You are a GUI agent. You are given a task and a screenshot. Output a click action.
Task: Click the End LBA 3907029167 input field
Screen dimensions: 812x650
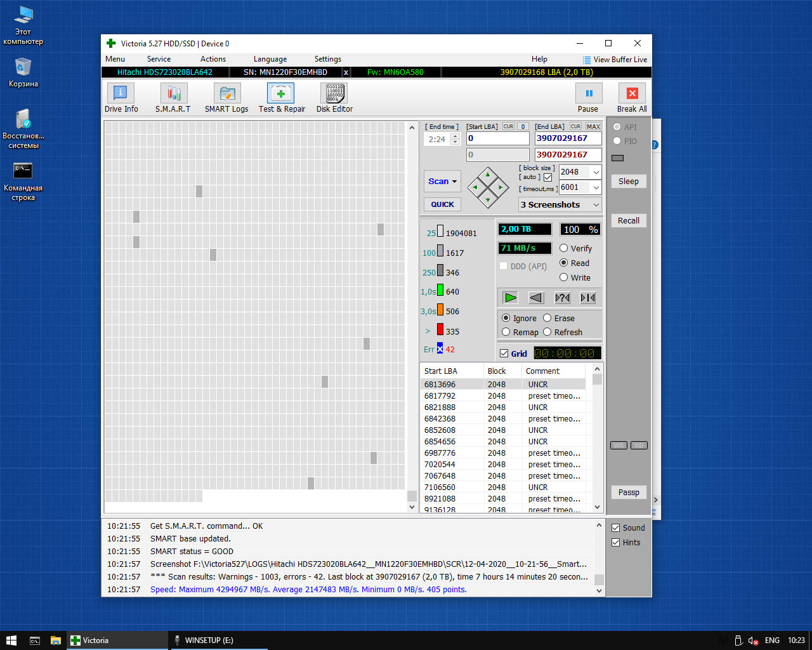pos(568,138)
